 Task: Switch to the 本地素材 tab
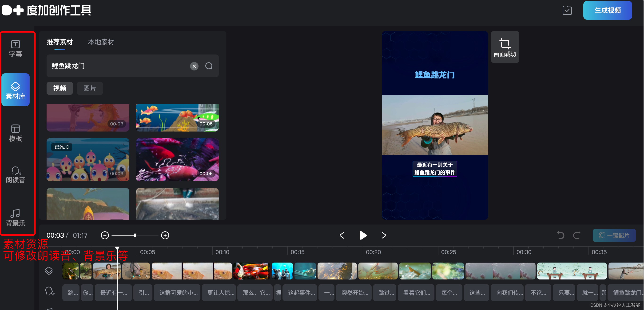coord(101,42)
